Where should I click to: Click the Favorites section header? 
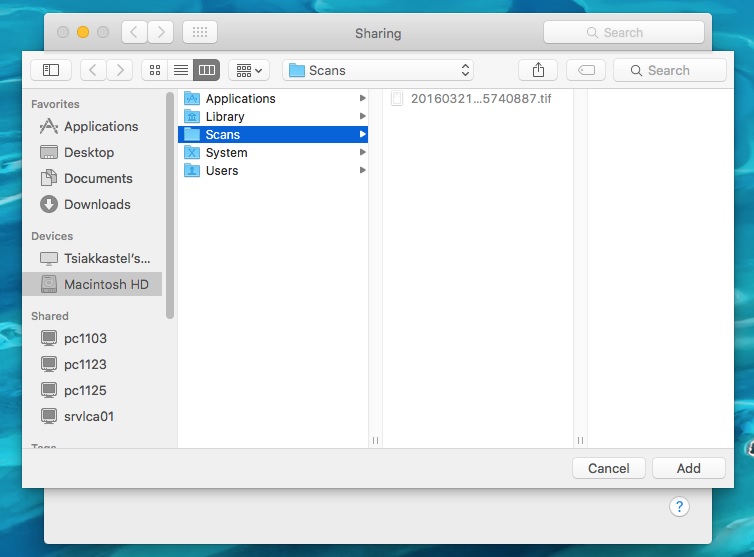coord(55,104)
